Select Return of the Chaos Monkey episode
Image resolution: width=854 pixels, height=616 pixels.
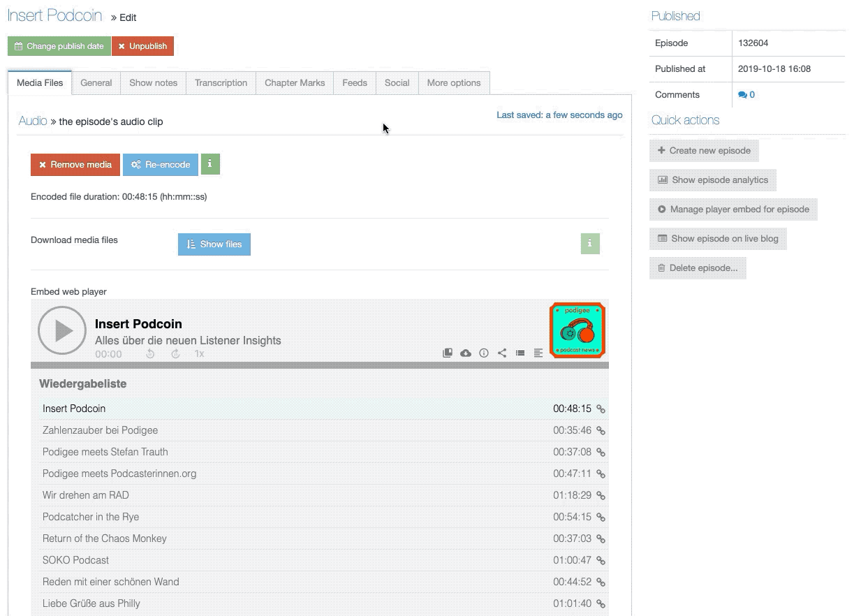(320, 538)
